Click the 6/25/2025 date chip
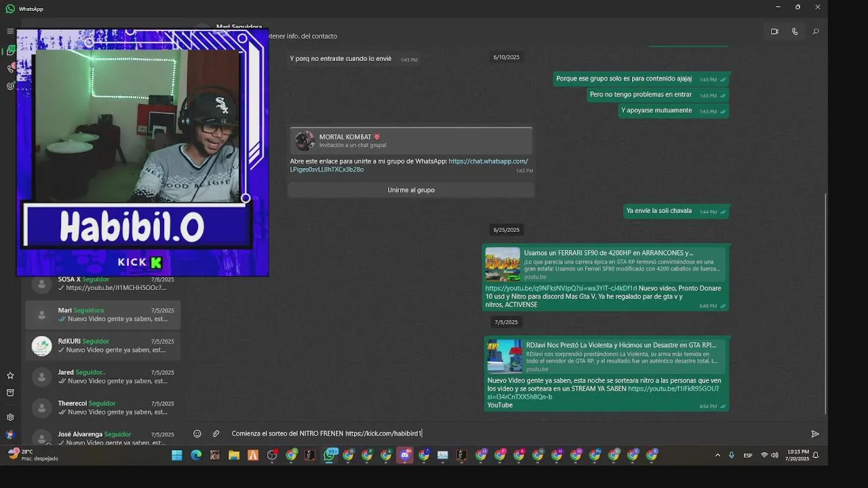 (x=507, y=230)
